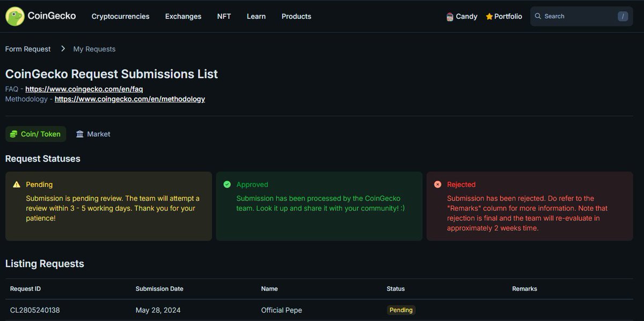The height and width of the screenshot is (321, 644).
Task: Click the breadcrumb chevron separator
Action: click(62, 49)
